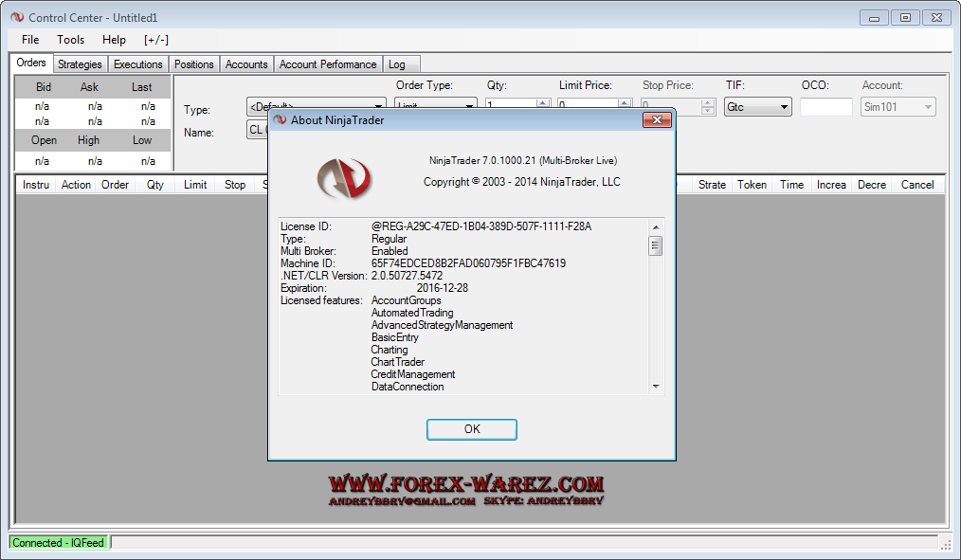Image resolution: width=961 pixels, height=560 pixels.
Task: Open the Account Performance tab
Action: (x=328, y=64)
